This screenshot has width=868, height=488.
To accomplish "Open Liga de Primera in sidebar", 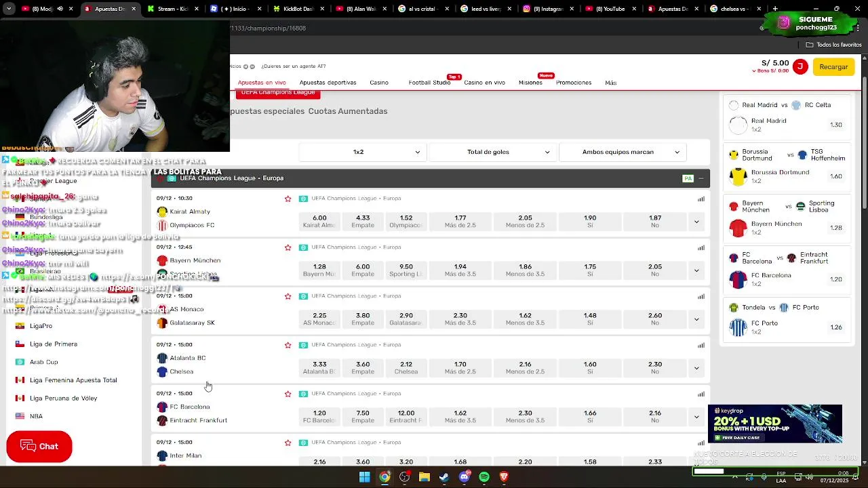I will click(x=54, y=344).
